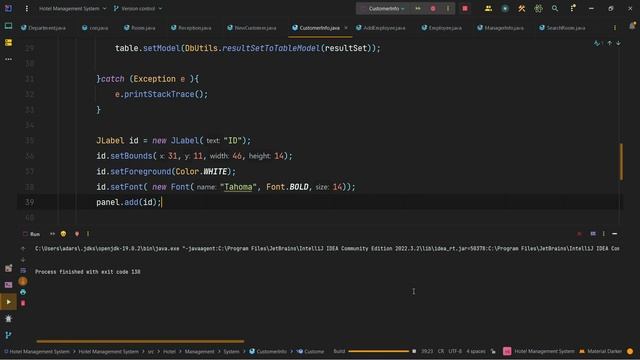
Task: Click the debug bug icon in toolbar
Action: pos(433,9)
